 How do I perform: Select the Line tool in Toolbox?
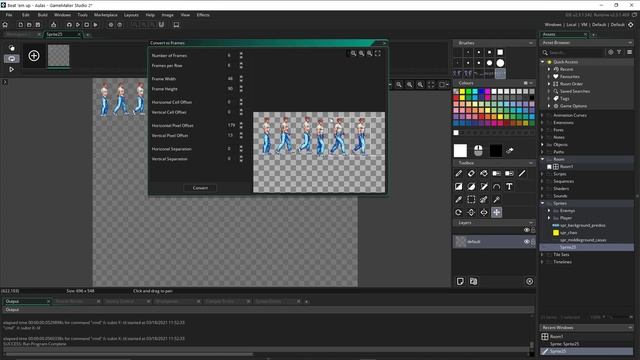pos(522,173)
